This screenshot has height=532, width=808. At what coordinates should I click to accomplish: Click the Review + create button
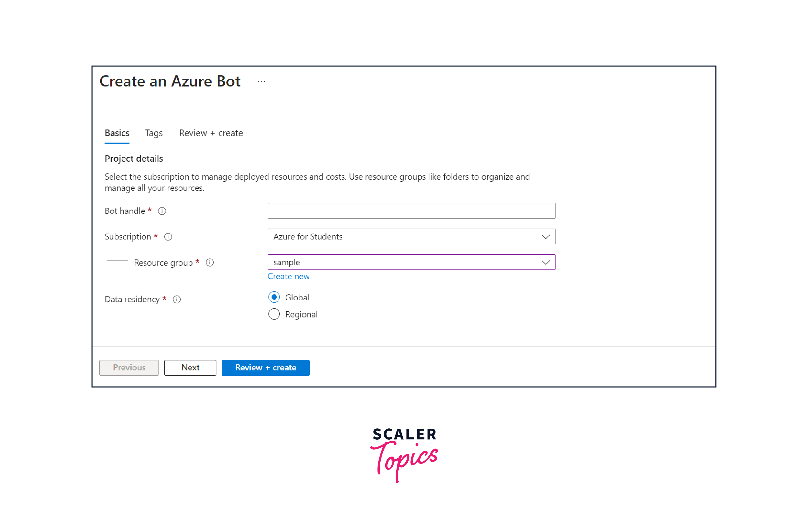click(x=265, y=367)
